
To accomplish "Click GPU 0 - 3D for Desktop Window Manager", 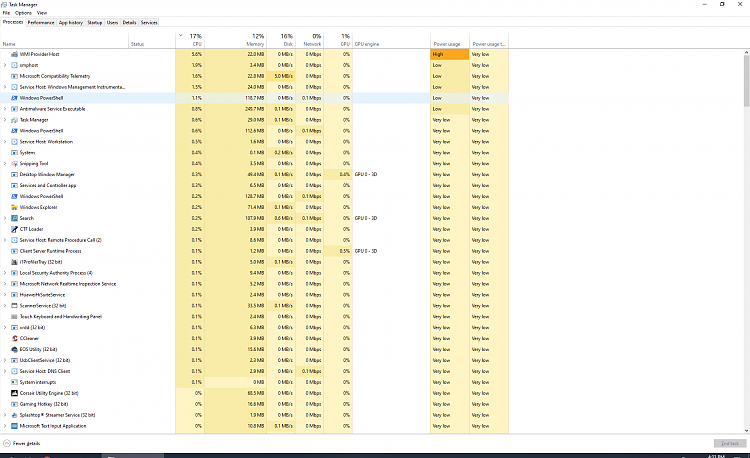I will [x=366, y=174].
